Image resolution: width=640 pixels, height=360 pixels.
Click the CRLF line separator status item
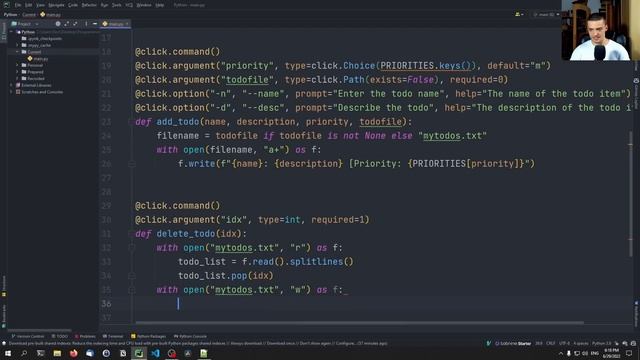pos(551,343)
